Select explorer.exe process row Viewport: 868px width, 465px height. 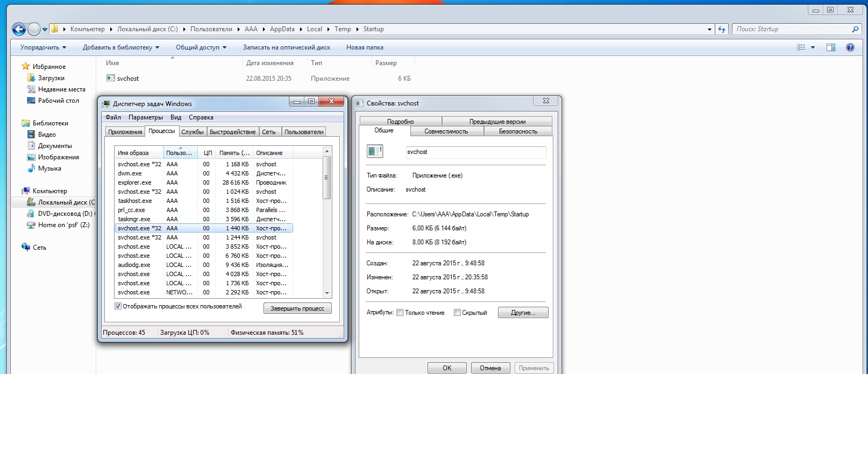click(x=203, y=182)
